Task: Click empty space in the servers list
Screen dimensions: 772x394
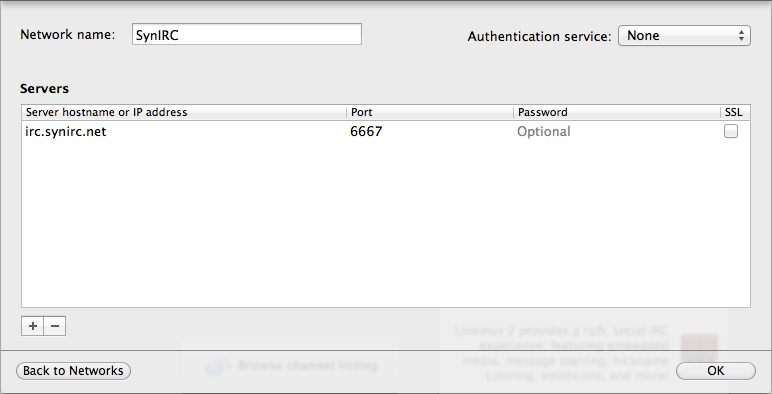Action: click(386, 224)
